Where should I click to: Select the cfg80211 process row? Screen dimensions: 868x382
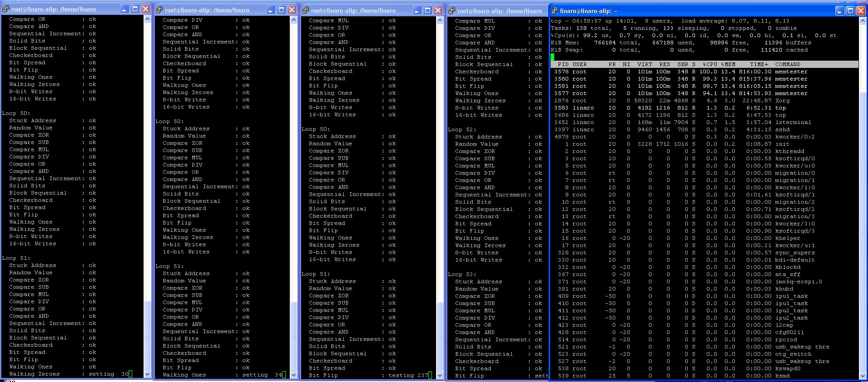pyautogui.click(x=704, y=332)
